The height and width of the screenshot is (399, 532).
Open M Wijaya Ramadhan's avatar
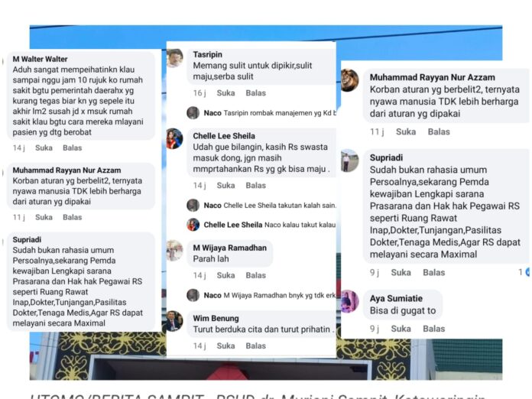[x=174, y=251]
